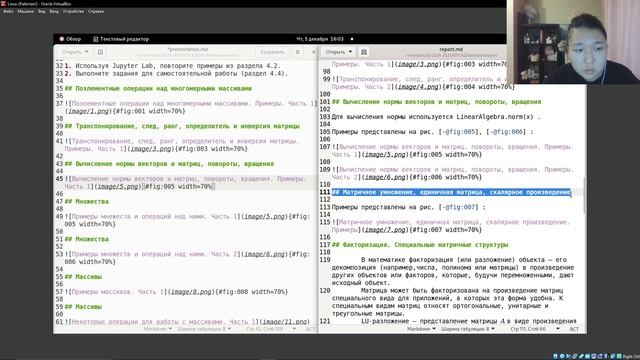
Task: Click 'image/11.png' on line 61
Action: (x=284, y=322)
